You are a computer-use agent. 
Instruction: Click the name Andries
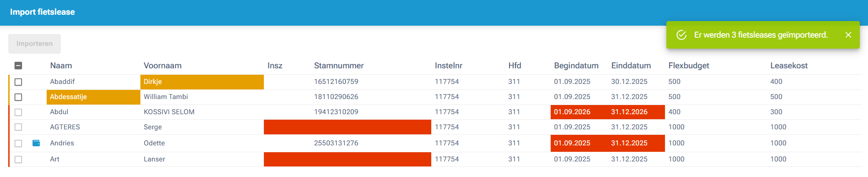(x=62, y=143)
